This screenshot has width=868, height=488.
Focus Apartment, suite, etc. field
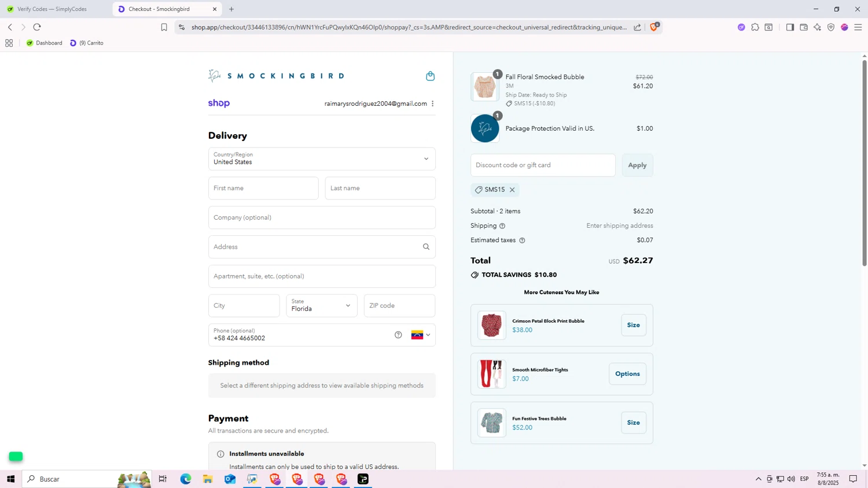tap(322, 276)
